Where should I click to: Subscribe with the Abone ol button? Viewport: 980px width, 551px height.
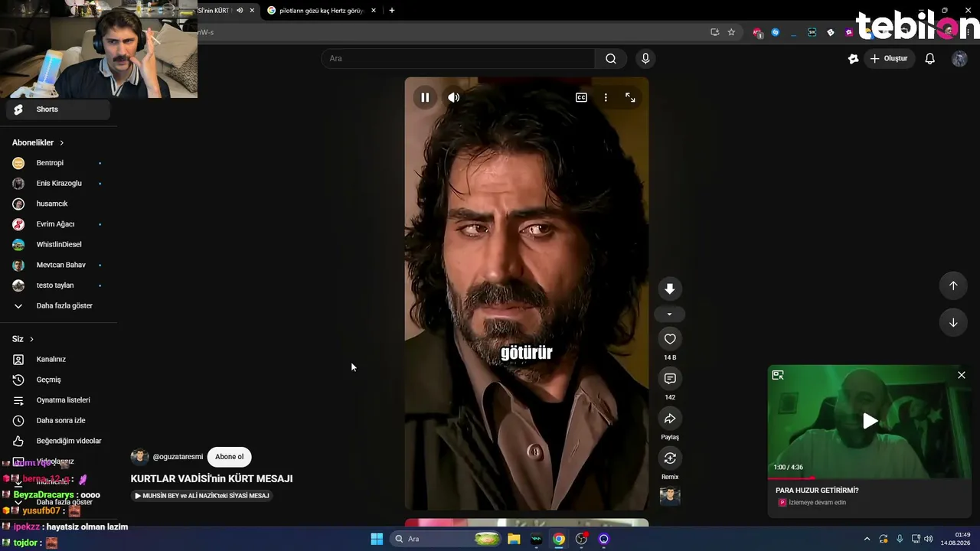(x=229, y=457)
